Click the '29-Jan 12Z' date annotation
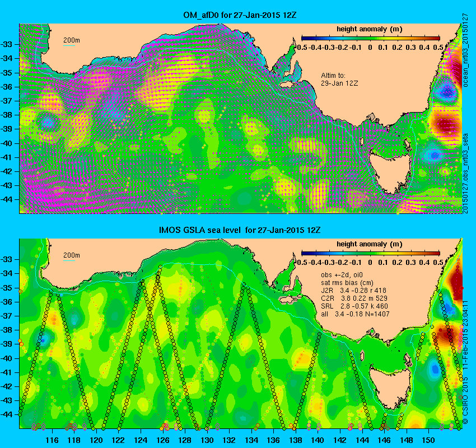 coord(339,83)
